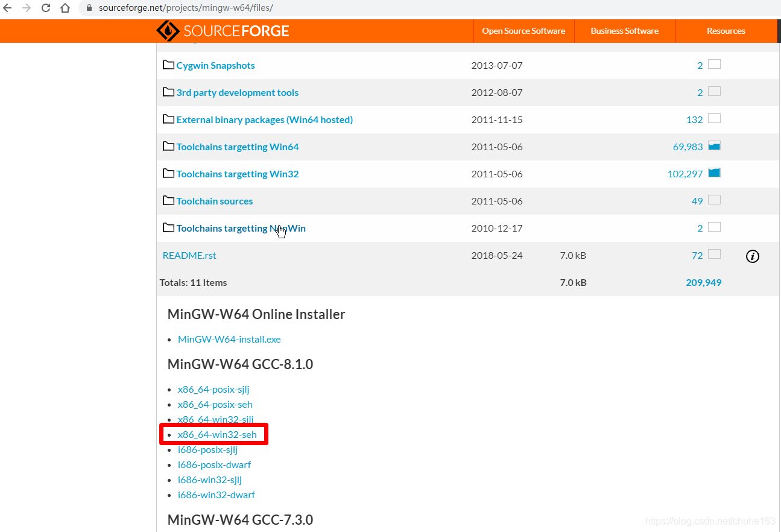Select the x86_64-win32-sjlj build link
The image size is (781, 532).
(x=215, y=419)
